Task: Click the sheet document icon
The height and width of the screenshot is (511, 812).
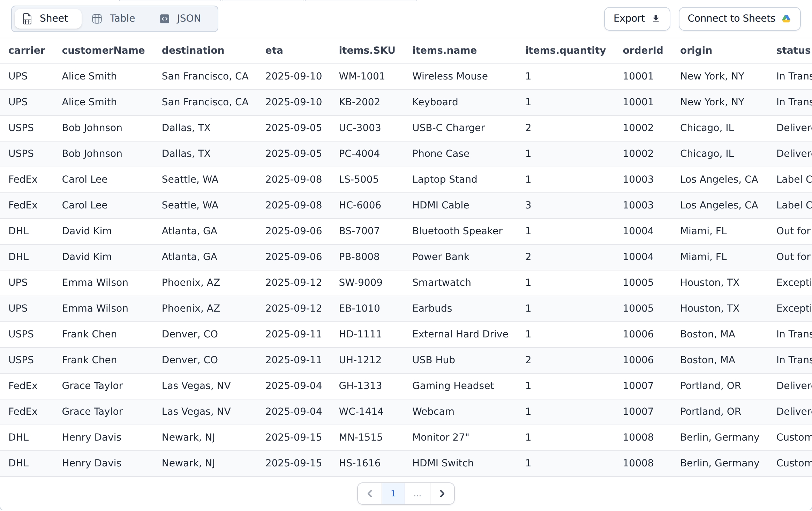Action: coord(27,19)
